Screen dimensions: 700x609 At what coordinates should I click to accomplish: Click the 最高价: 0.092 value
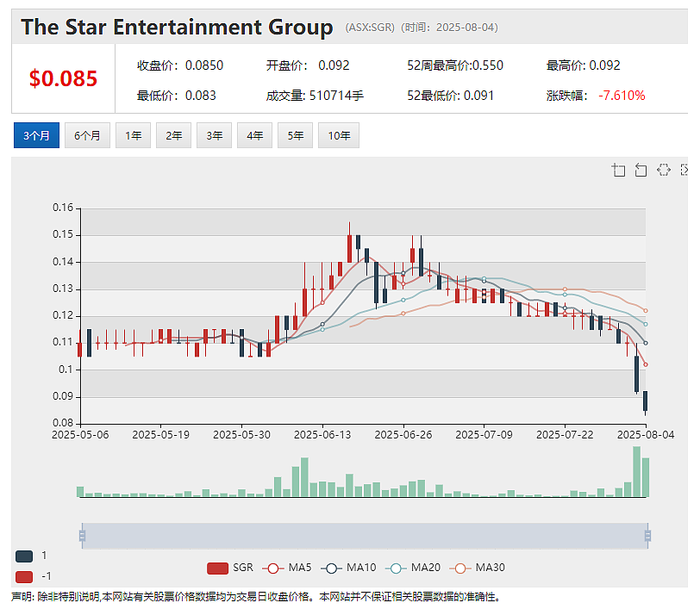click(583, 65)
